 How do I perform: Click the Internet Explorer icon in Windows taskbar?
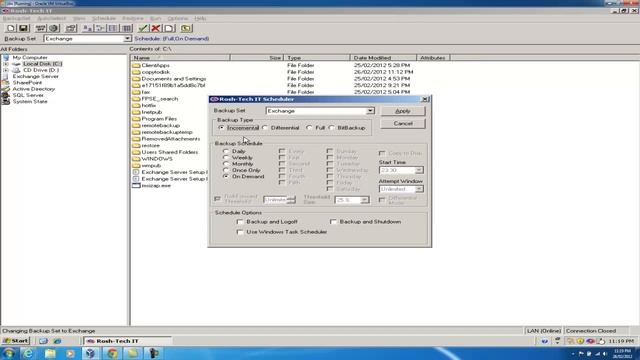click(28, 353)
